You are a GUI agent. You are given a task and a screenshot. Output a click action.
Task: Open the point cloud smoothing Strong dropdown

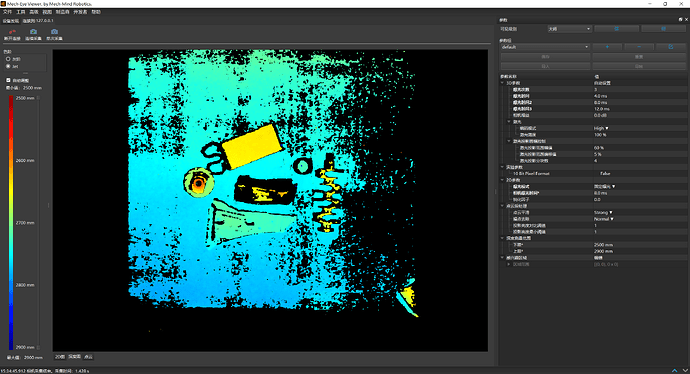(x=603, y=212)
